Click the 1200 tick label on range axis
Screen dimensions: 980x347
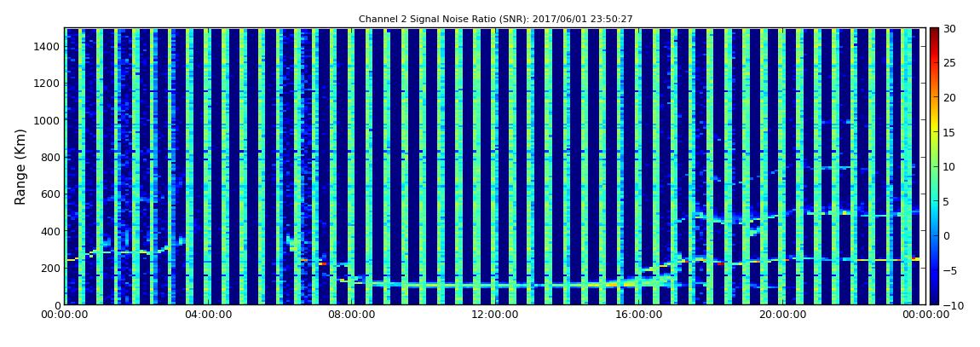click(48, 84)
